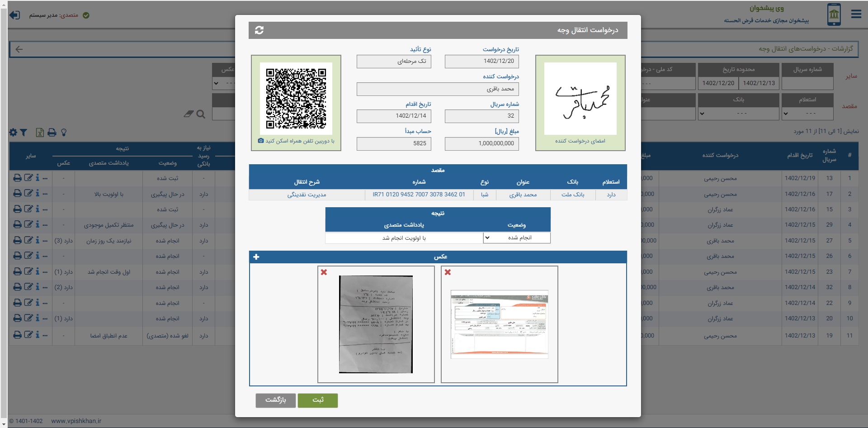Open the hamburger menu icon at top right
The height and width of the screenshot is (428, 868).
coord(856,14)
